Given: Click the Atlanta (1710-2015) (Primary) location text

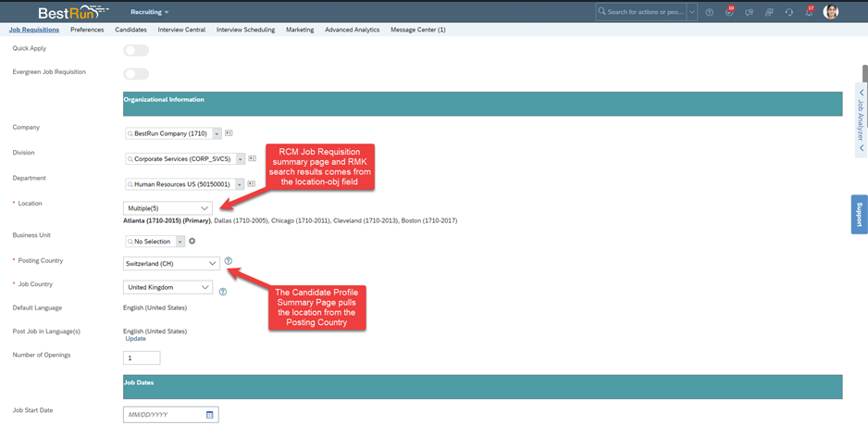Looking at the screenshot, I should pyautogui.click(x=167, y=220).
